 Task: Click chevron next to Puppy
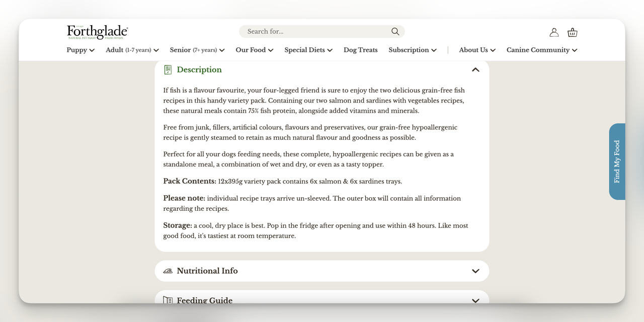click(92, 50)
